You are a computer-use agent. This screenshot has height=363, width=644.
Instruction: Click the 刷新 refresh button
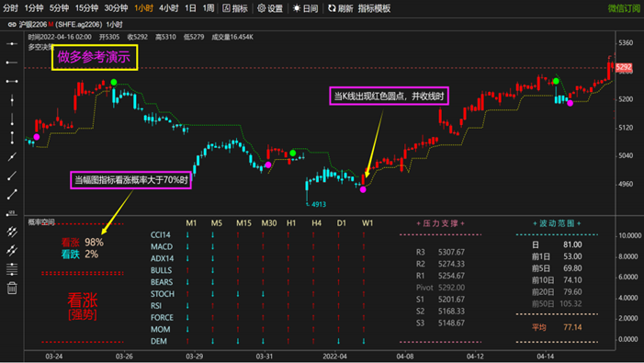(x=341, y=8)
